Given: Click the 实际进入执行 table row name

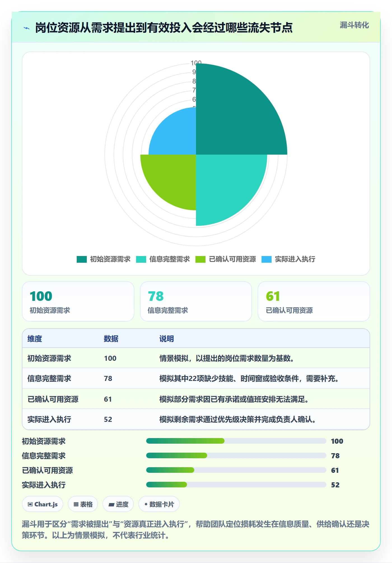Looking at the screenshot, I should (49, 419).
